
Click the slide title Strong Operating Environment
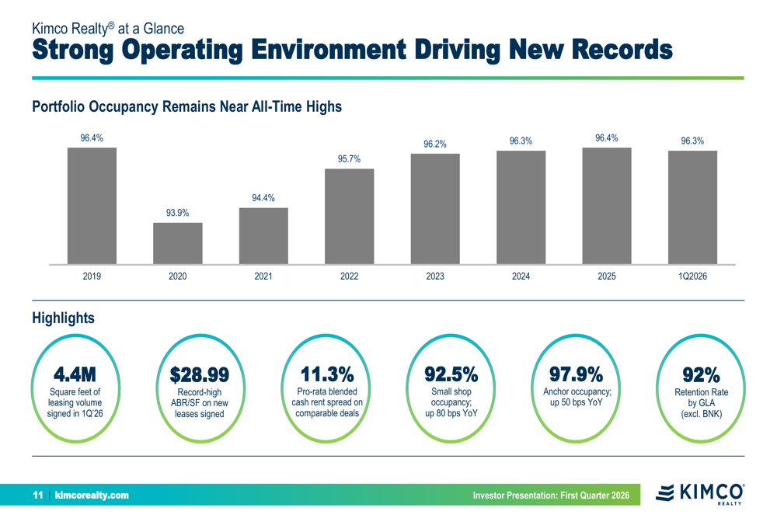coord(354,50)
